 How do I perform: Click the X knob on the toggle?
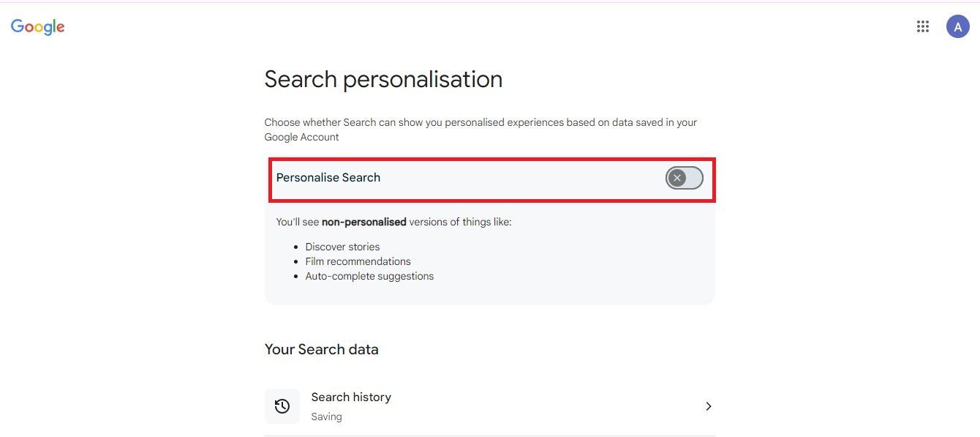[677, 178]
